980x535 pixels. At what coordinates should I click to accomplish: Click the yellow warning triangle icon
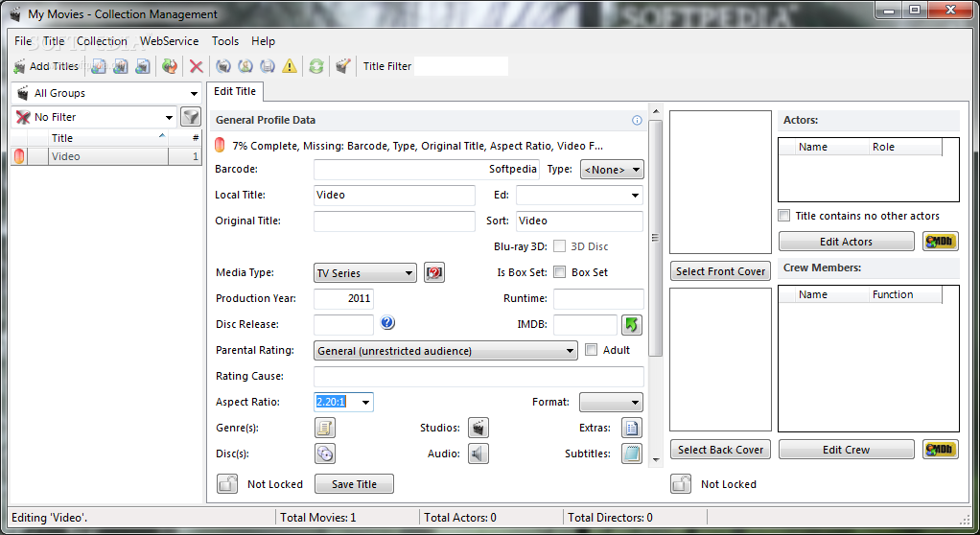(290, 66)
